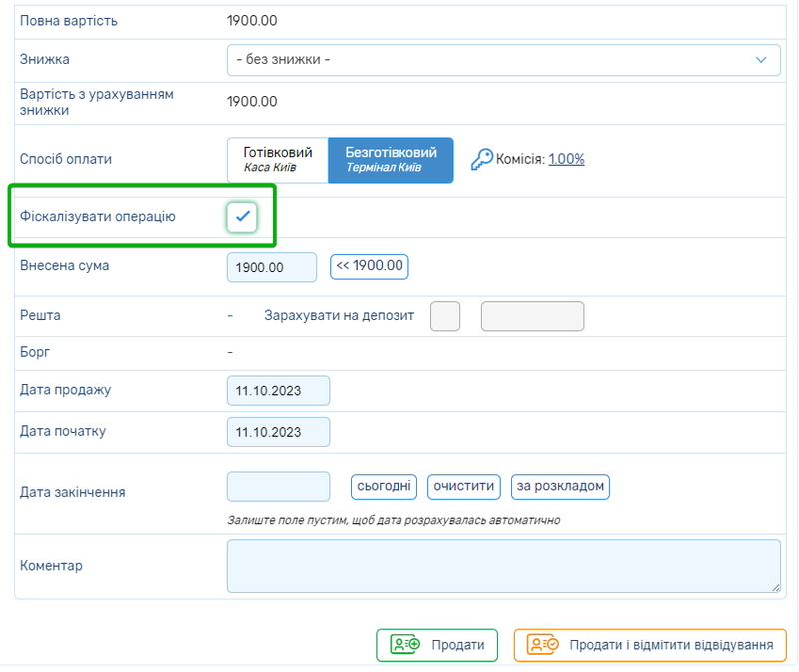This screenshot has width=799, height=672.
Task: Click the Дата початку date field
Action: point(278,432)
